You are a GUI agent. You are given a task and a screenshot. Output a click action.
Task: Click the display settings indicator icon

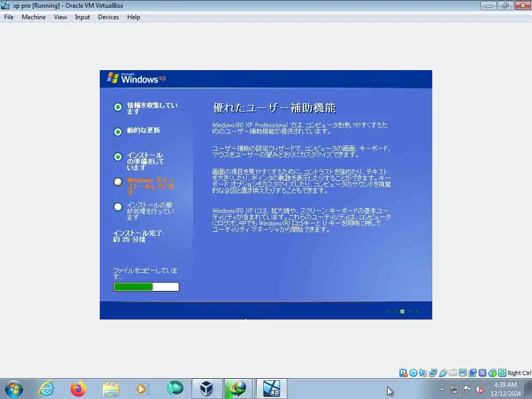(x=462, y=373)
